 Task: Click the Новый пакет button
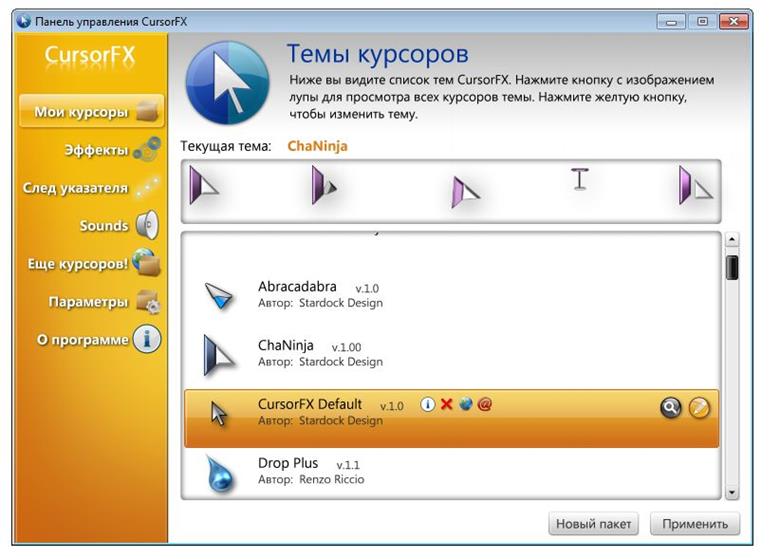[x=593, y=524]
